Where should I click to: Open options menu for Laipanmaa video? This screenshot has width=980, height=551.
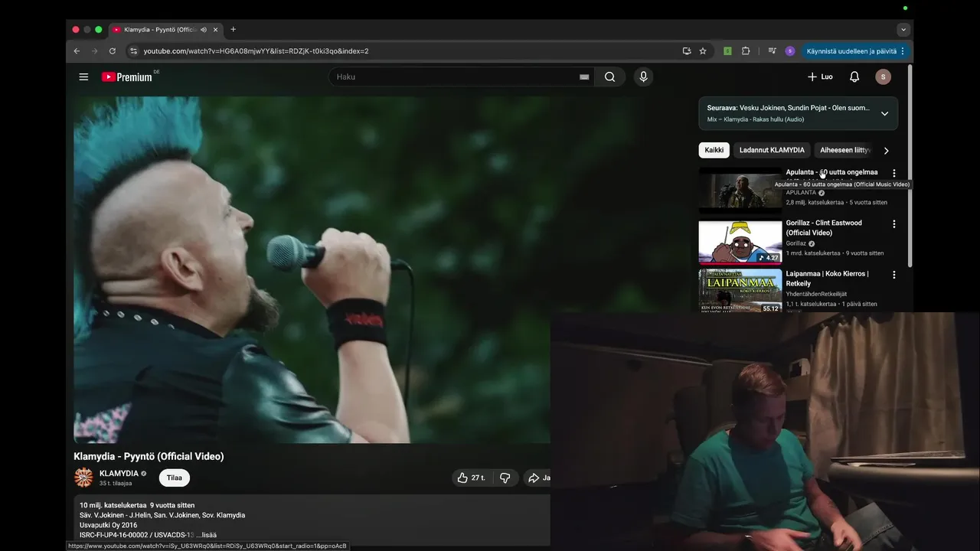[x=893, y=275]
